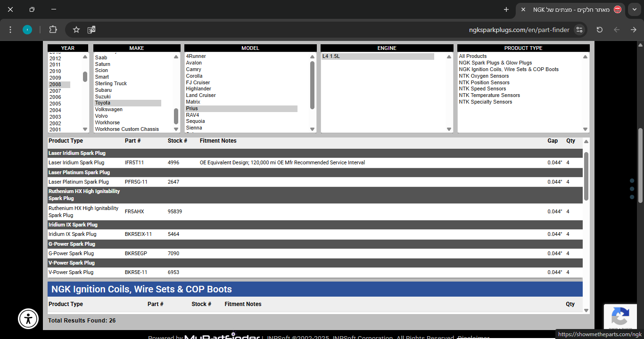Open a new browser tab
Image resolution: width=644 pixels, height=339 pixels.
click(x=506, y=9)
